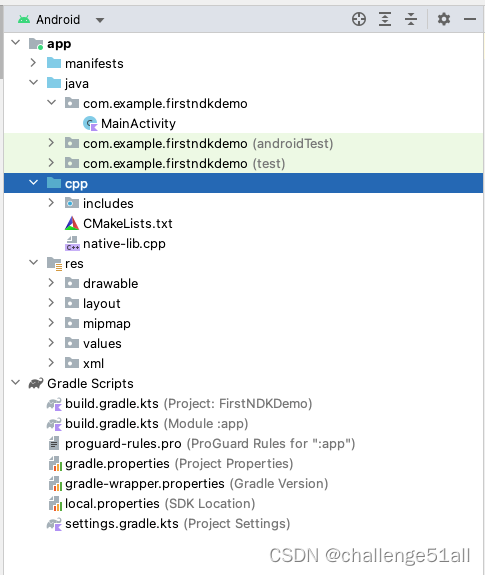
Task: Click the build.gradle.kts Project file icon
Action: [54, 404]
